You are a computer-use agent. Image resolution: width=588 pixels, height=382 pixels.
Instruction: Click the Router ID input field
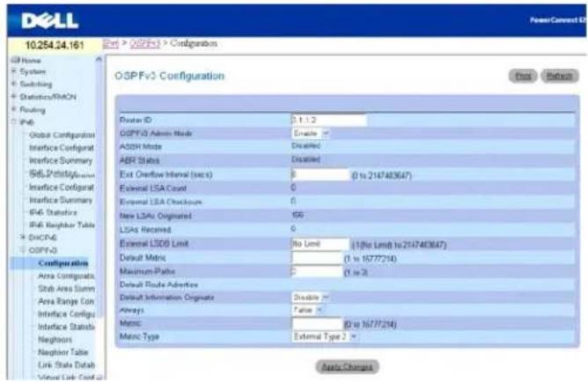click(329, 120)
